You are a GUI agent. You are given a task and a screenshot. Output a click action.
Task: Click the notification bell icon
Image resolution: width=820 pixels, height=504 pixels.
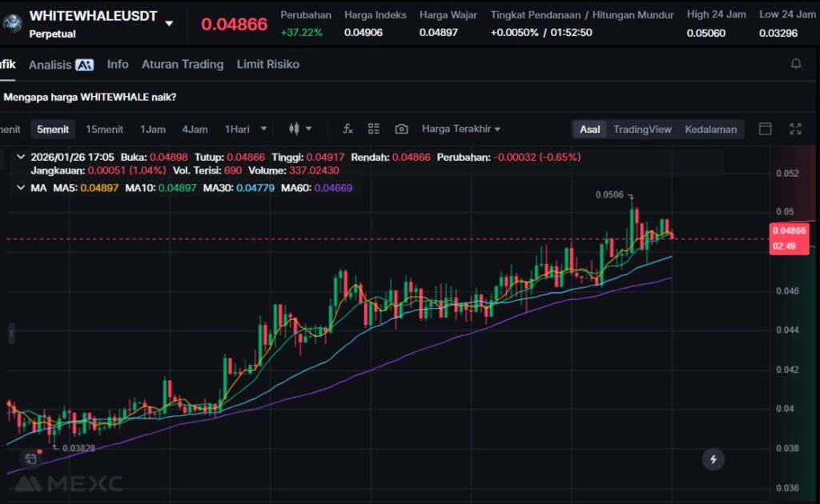coord(795,64)
